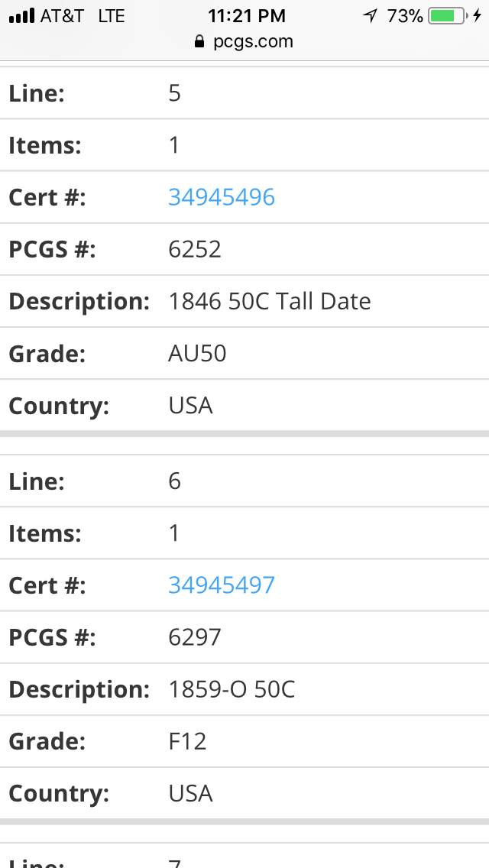Tap the Line 5 row
The height and width of the screenshot is (868, 489).
244,93
